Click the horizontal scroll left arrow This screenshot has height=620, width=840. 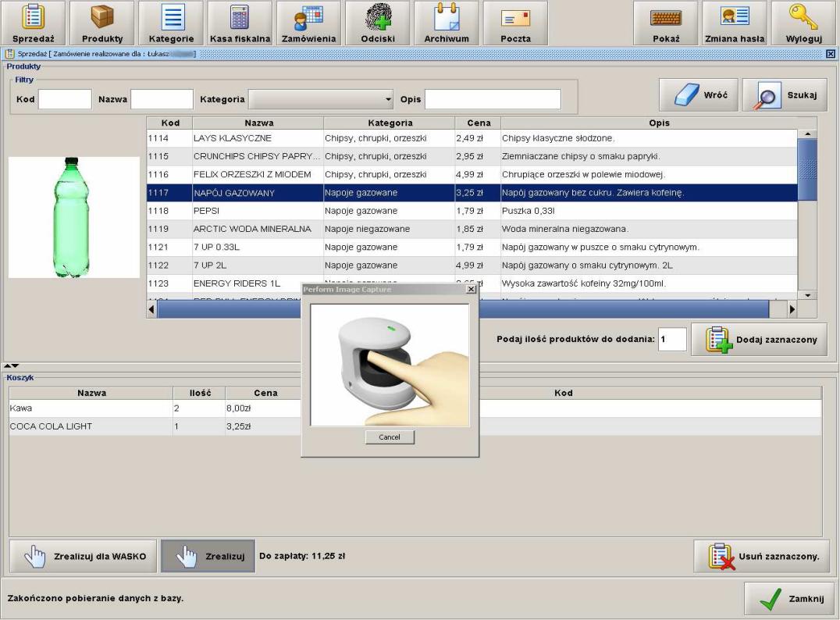point(152,309)
